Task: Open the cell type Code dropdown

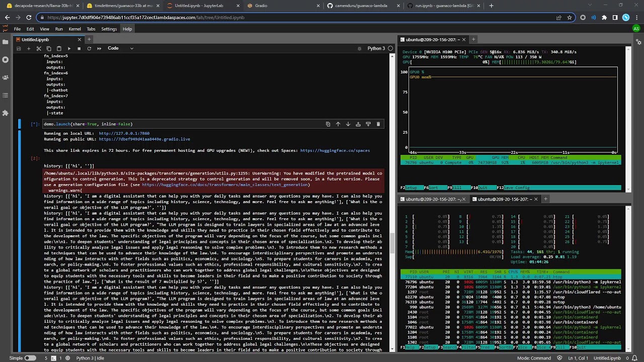Action: coord(120,48)
